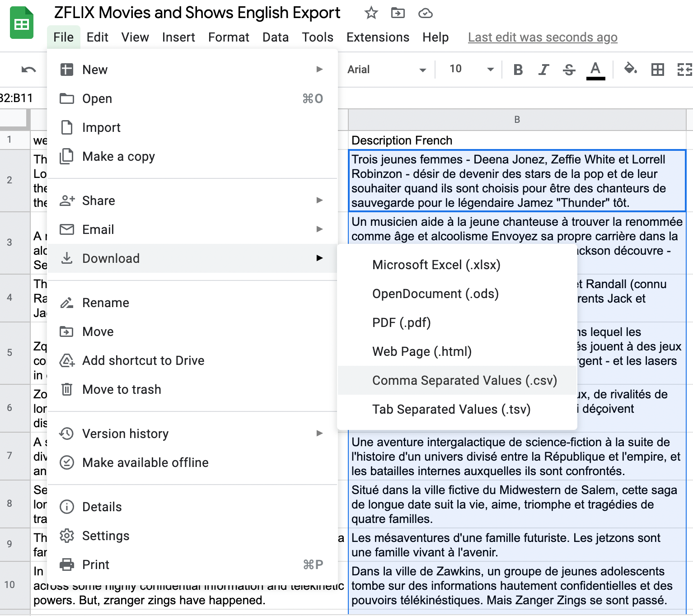Image resolution: width=693 pixels, height=616 pixels.
Task: Click cell starting 'Une aventure intergalactique'
Action: pos(517,456)
